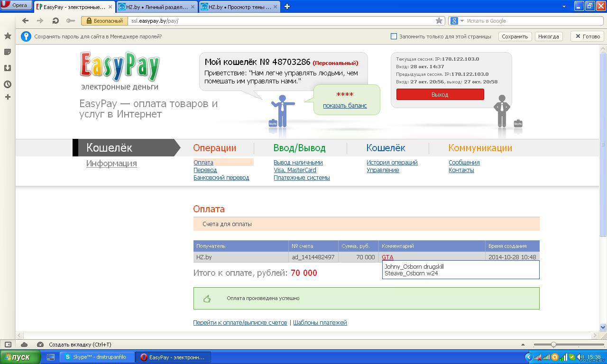Viewport: 607px width, 364px height.
Task: Open the Downloads panel icon in the sidebar
Action: click(8, 68)
